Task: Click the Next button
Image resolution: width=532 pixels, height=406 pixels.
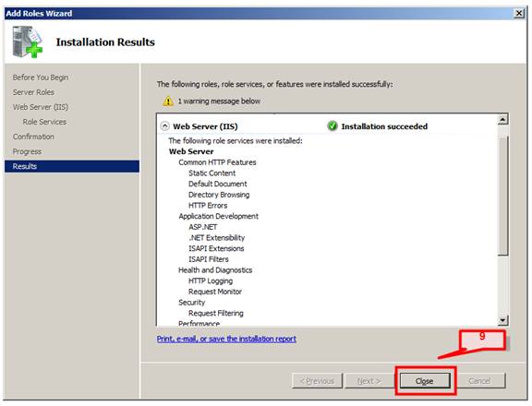Action: coord(369,381)
